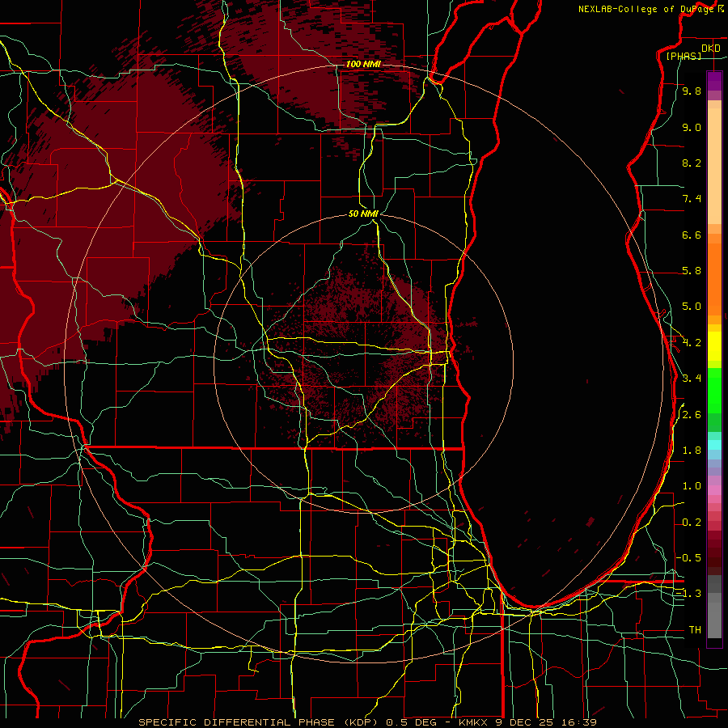The height and width of the screenshot is (728, 728).
Task: Click the 1.8 scale value
Action: click(x=692, y=451)
